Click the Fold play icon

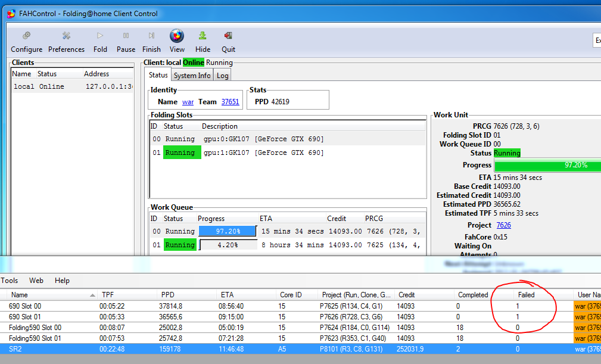click(x=100, y=36)
